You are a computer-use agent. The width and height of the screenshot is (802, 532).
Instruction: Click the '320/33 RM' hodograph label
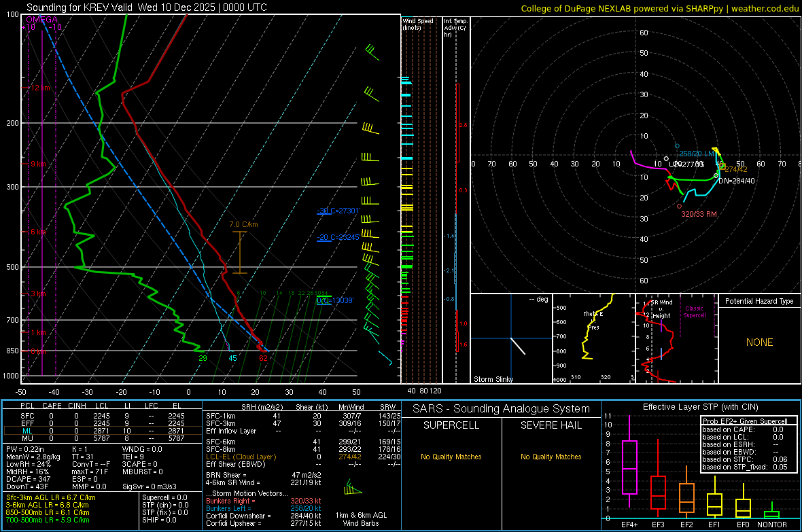click(699, 214)
